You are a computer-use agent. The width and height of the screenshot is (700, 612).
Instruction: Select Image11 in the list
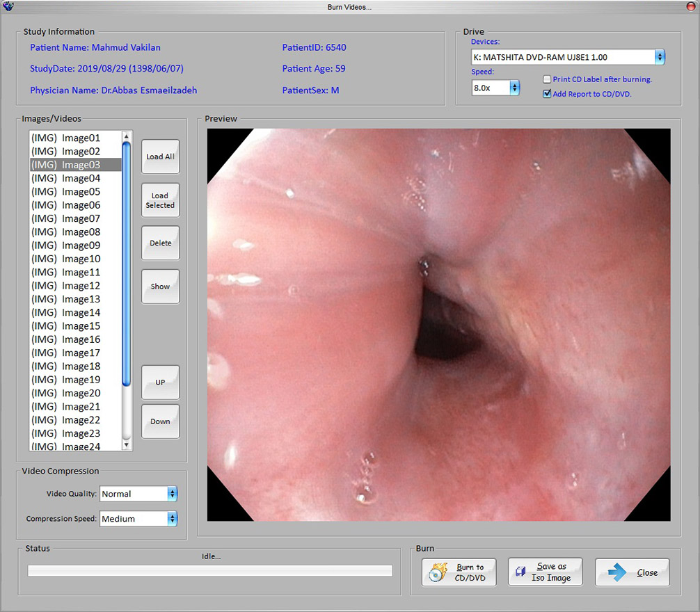75,272
